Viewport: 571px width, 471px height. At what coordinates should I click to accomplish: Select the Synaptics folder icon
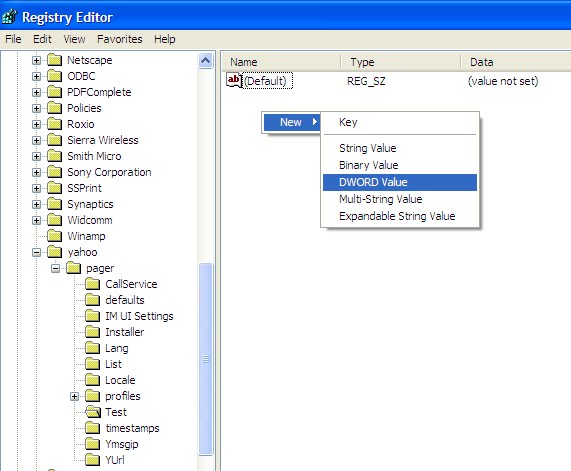point(55,204)
